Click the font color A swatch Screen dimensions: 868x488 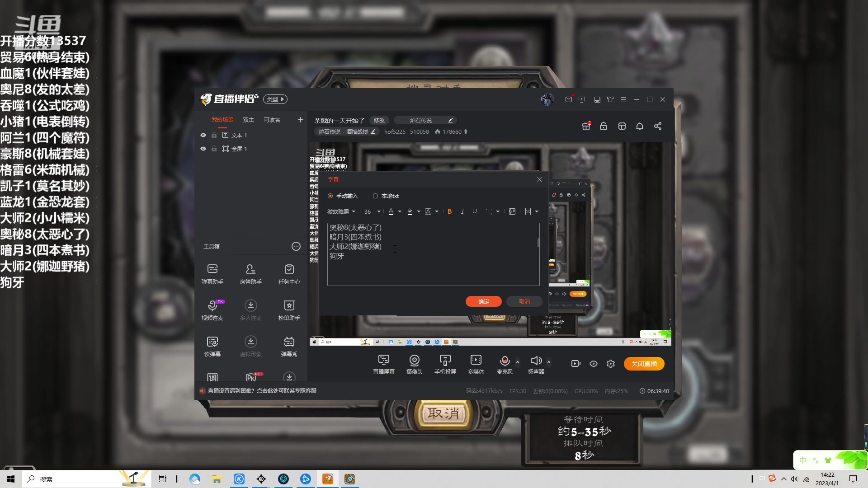coord(391,211)
